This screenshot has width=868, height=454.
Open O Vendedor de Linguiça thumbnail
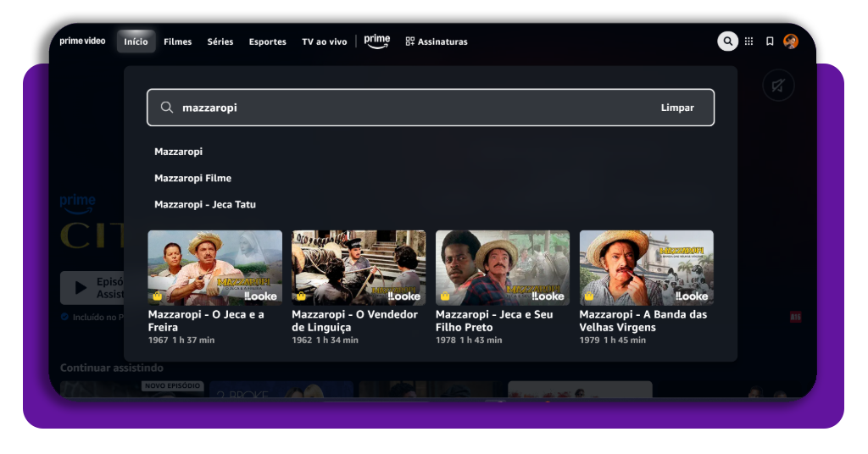(359, 268)
